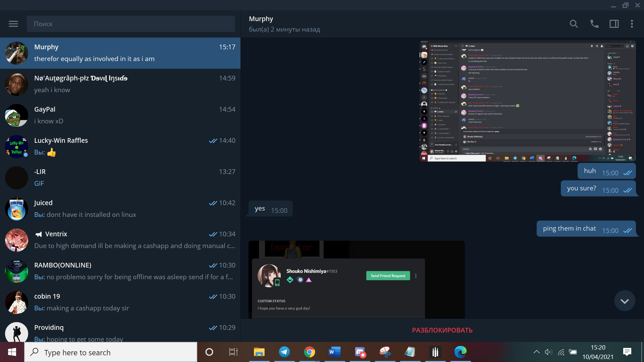The width and height of the screenshot is (644, 362).
Task: Open the Windows Task View button
Action: pyautogui.click(x=233, y=352)
